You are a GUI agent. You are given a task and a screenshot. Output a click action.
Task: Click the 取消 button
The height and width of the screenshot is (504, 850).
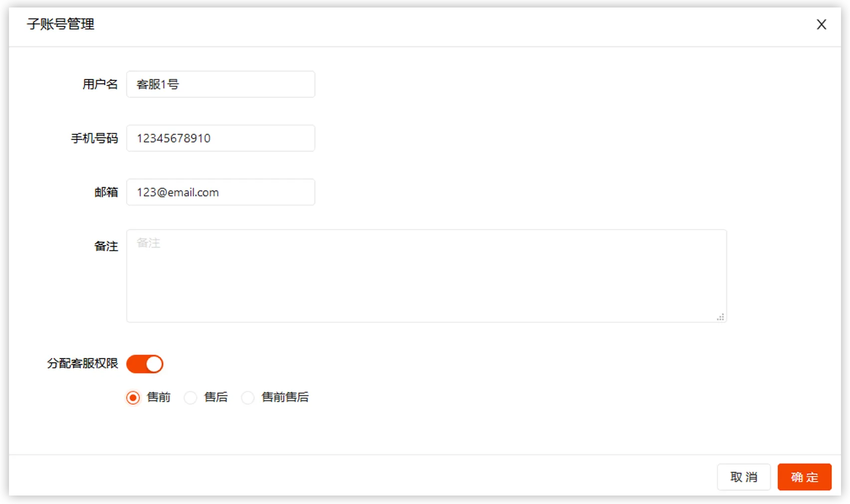click(744, 477)
